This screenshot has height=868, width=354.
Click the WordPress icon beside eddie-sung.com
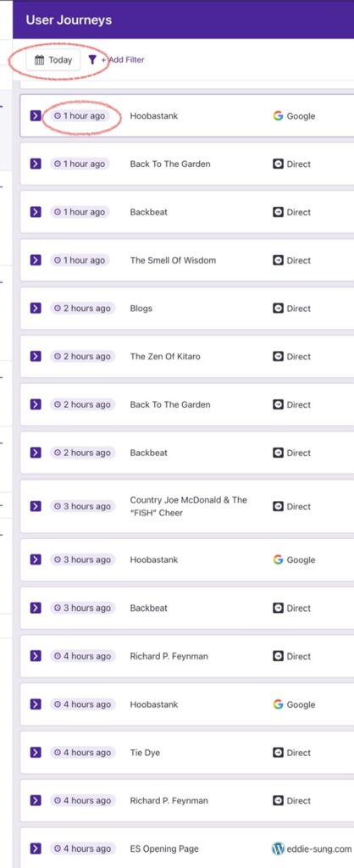[x=279, y=849]
